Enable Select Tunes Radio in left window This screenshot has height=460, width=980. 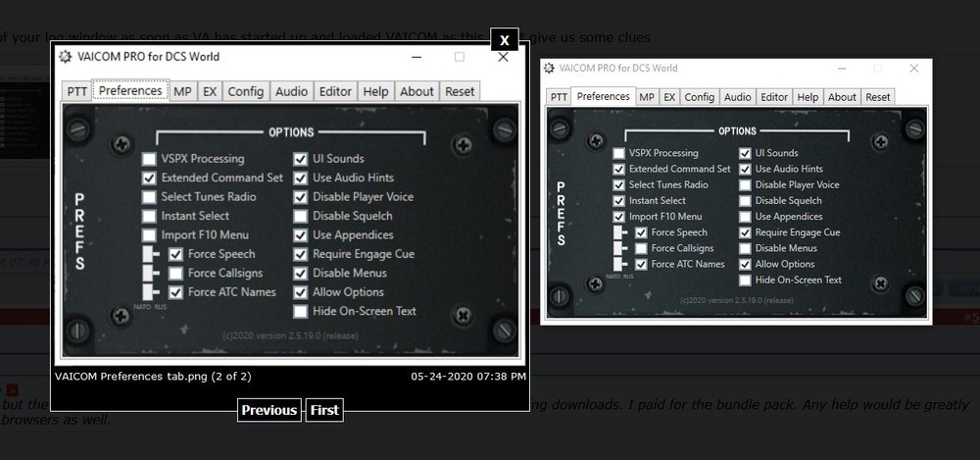(149, 197)
